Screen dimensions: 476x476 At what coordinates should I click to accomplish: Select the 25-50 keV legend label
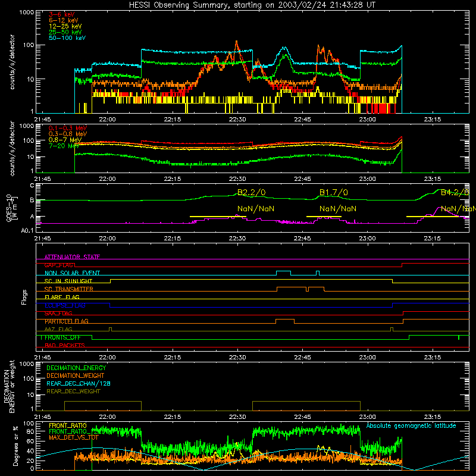point(65,32)
